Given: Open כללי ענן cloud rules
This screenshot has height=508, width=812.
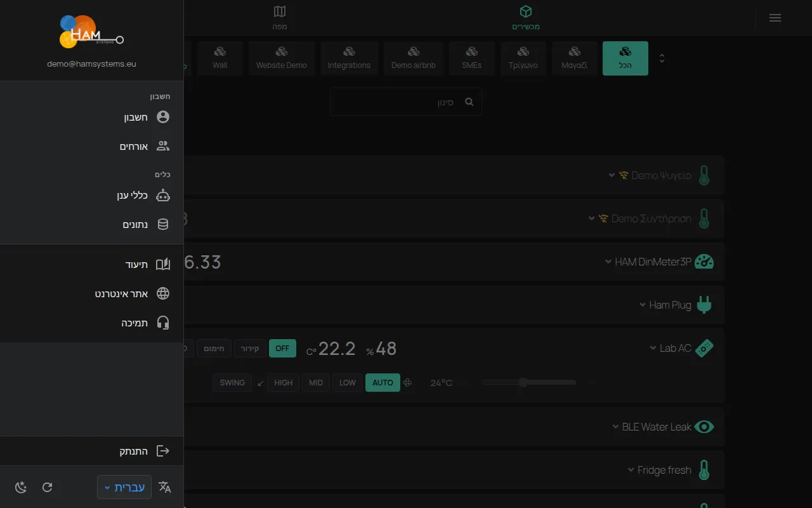Looking at the screenshot, I should point(92,196).
